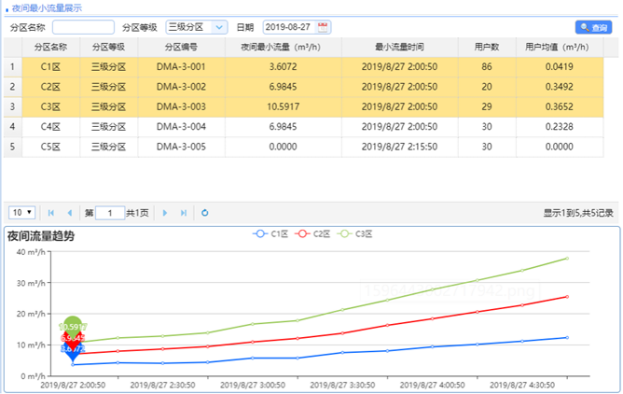Click cell DMA-3-004
The image size is (623, 394).
pos(181,127)
